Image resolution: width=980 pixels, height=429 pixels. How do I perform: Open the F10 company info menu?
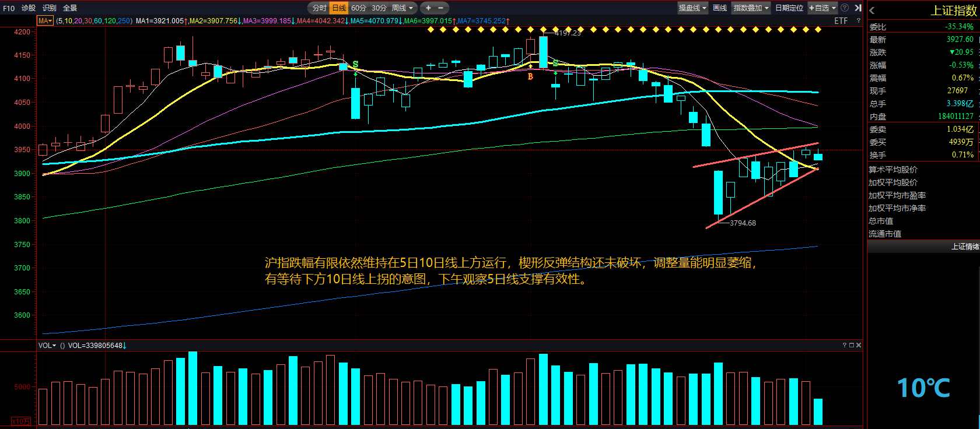(x=9, y=8)
